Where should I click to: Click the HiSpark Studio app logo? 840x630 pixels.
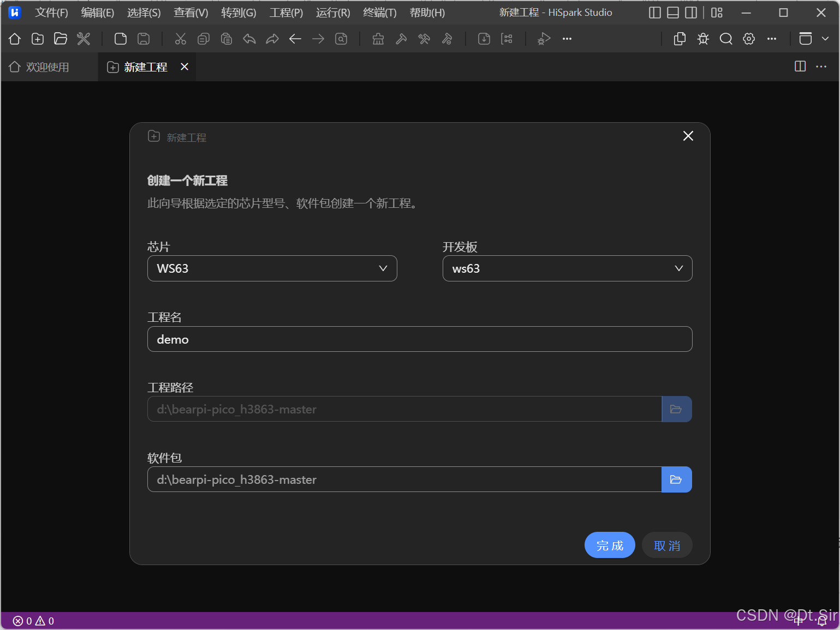click(x=15, y=13)
